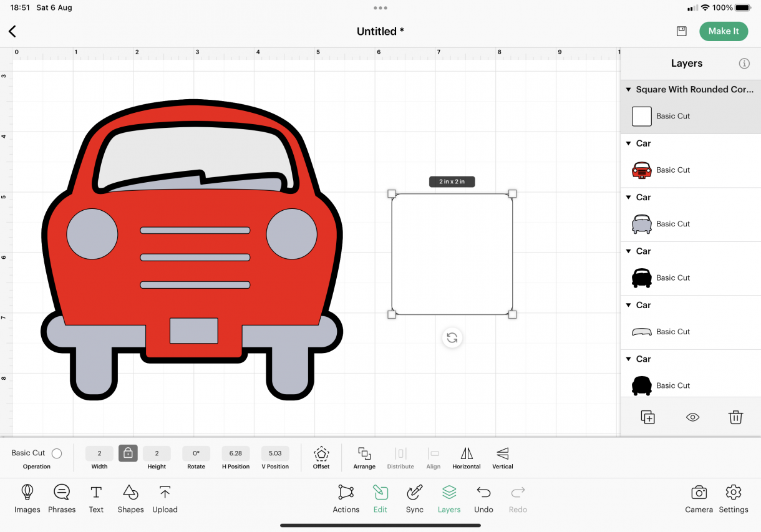This screenshot has height=532, width=761.
Task: Open the Camera view
Action: pyautogui.click(x=699, y=499)
